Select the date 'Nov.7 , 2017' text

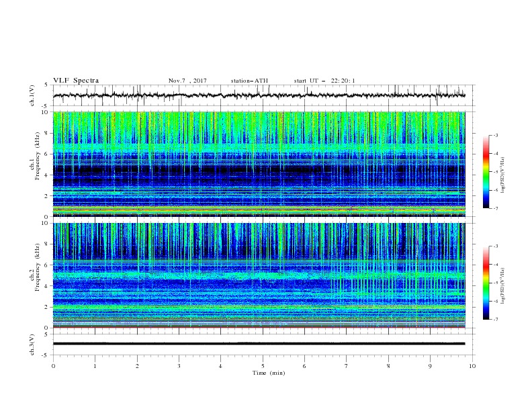coord(187,81)
